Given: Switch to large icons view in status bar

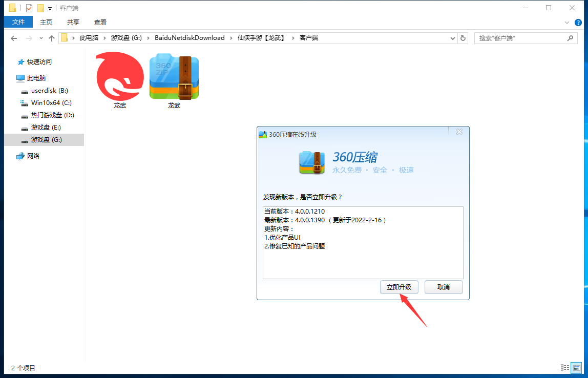Looking at the screenshot, I should 576,368.
